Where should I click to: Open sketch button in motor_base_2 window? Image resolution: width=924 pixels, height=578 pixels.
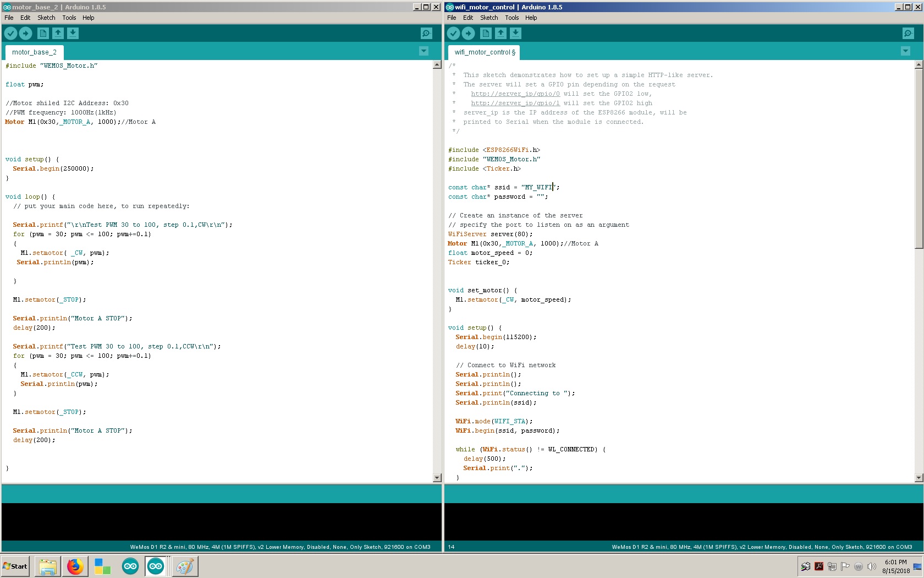coord(58,34)
